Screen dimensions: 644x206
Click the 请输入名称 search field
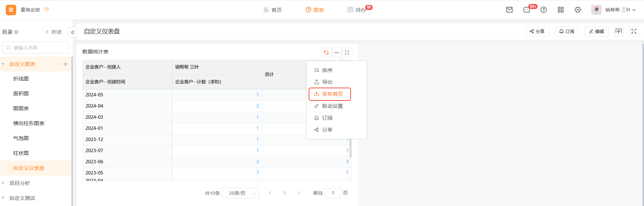36,48
